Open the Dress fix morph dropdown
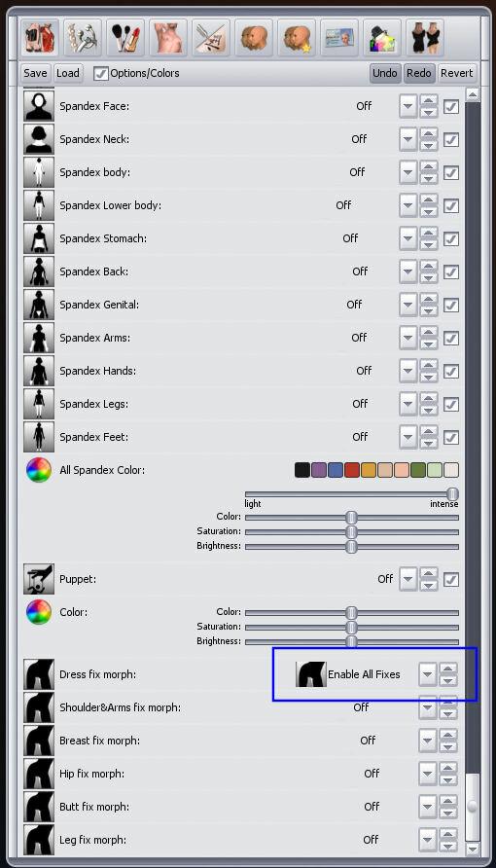The width and height of the screenshot is (496, 868). [427, 674]
